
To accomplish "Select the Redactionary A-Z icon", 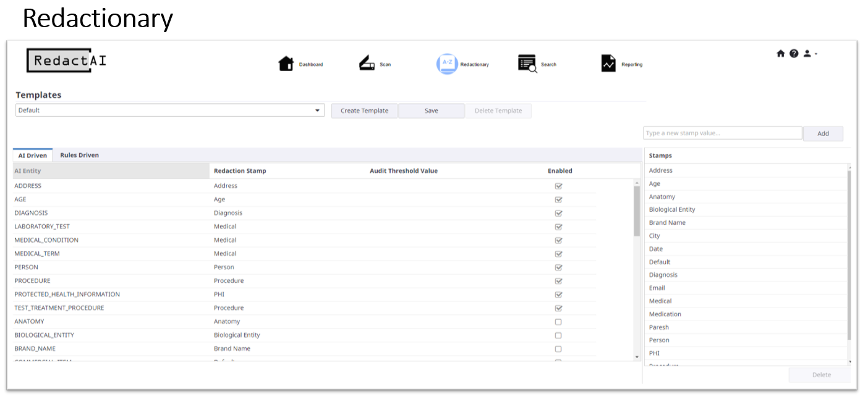I will [x=446, y=64].
